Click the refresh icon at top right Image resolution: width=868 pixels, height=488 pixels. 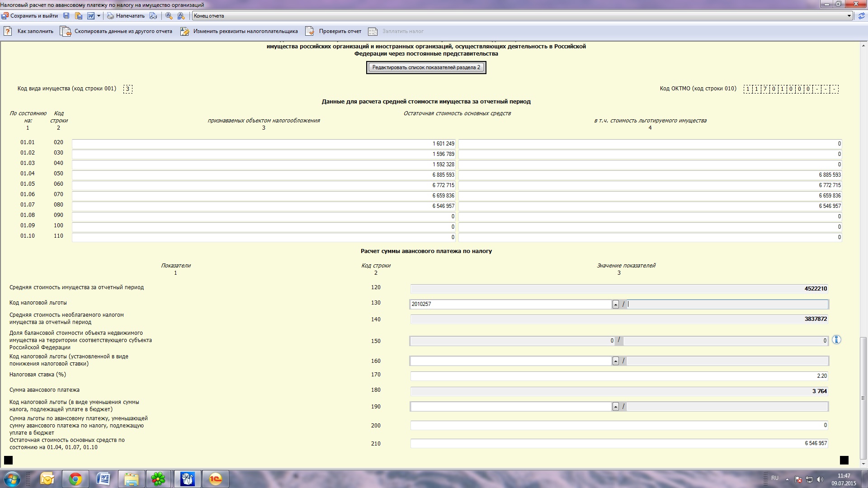point(862,16)
